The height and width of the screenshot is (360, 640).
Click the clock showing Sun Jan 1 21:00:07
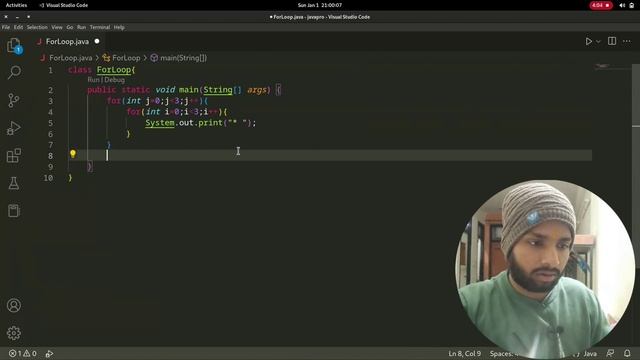tap(320, 5)
